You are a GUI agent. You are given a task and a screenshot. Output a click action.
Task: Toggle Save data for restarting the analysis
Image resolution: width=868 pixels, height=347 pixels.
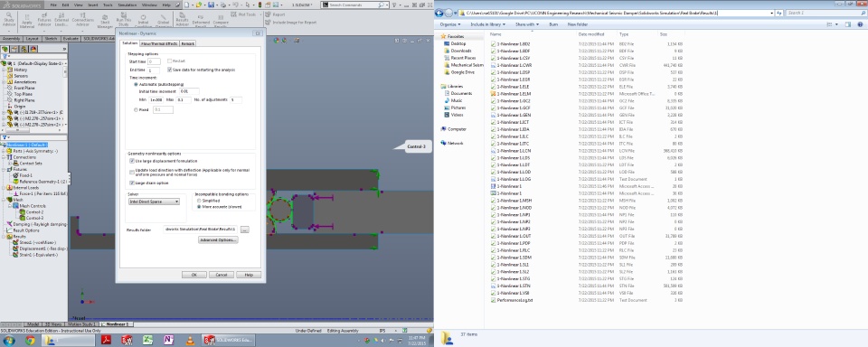[169, 70]
